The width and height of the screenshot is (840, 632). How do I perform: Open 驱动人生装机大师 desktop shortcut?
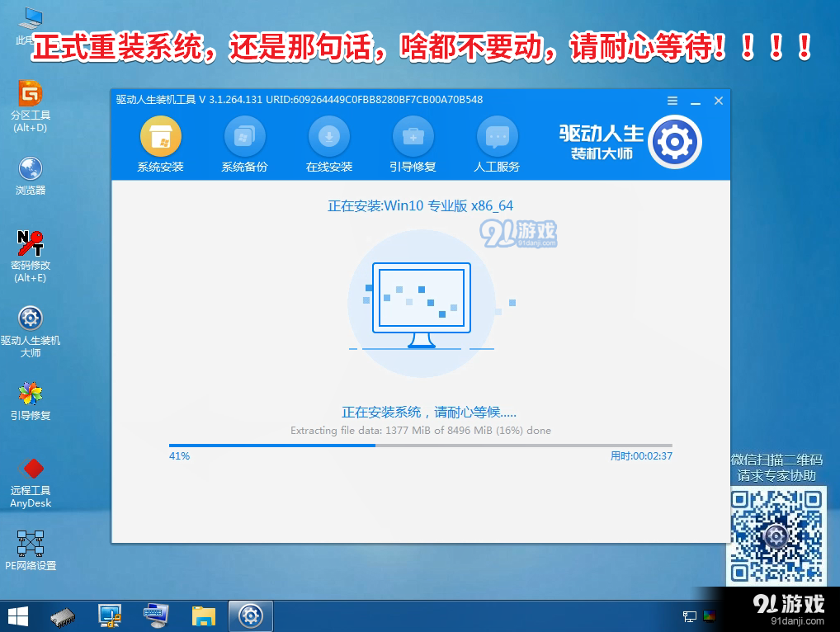pos(31,332)
